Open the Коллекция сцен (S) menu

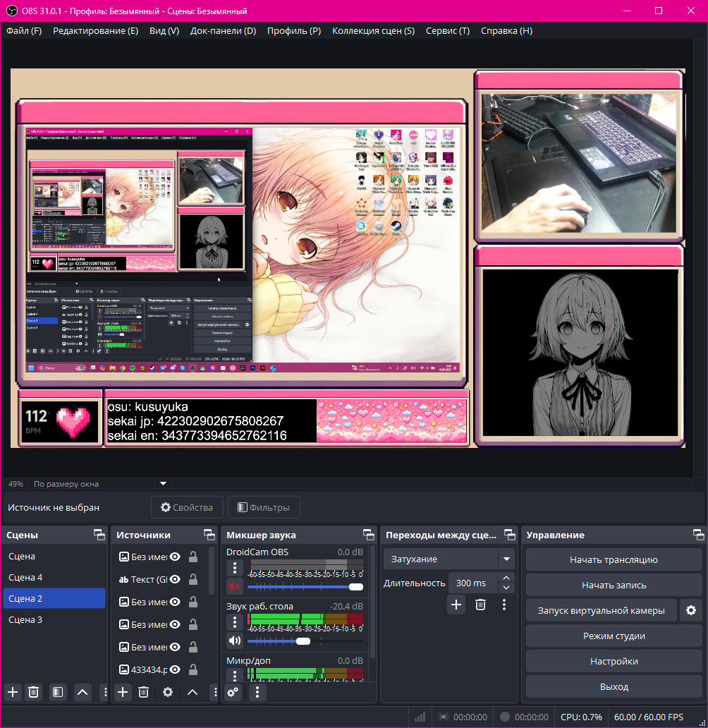[x=373, y=30]
